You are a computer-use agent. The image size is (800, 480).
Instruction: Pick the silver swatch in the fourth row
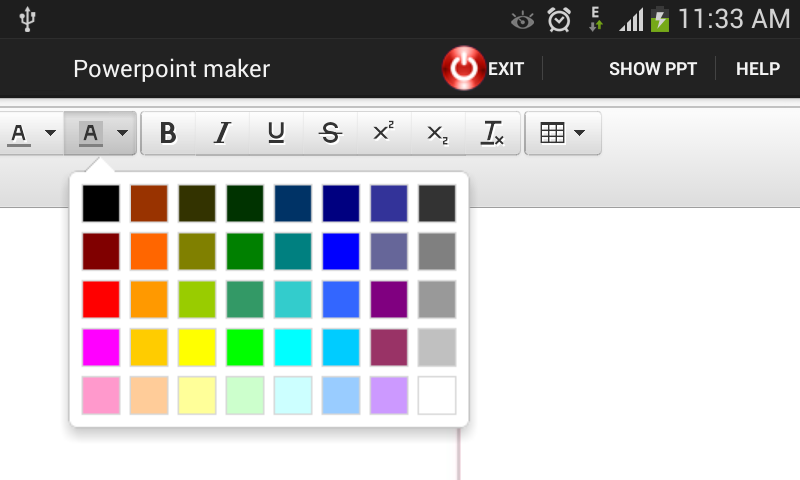click(437, 347)
